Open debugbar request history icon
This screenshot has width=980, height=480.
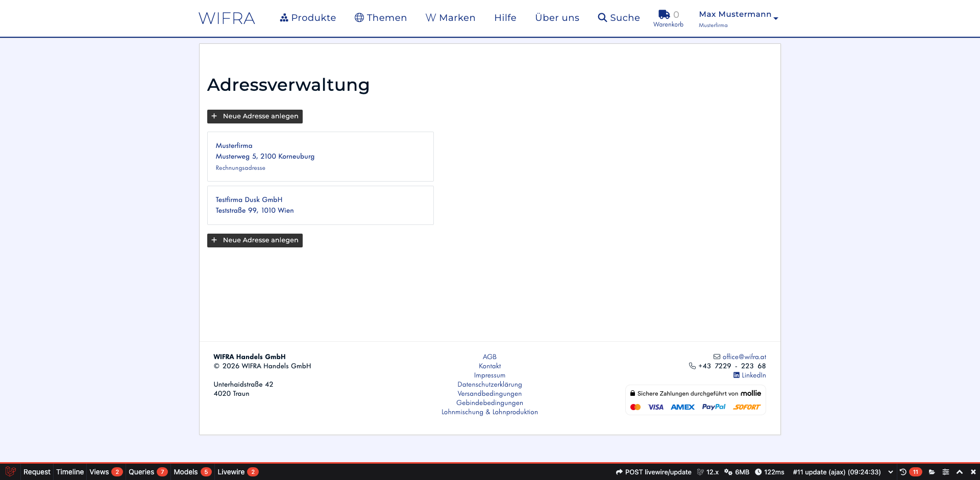(x=903, y=472)
